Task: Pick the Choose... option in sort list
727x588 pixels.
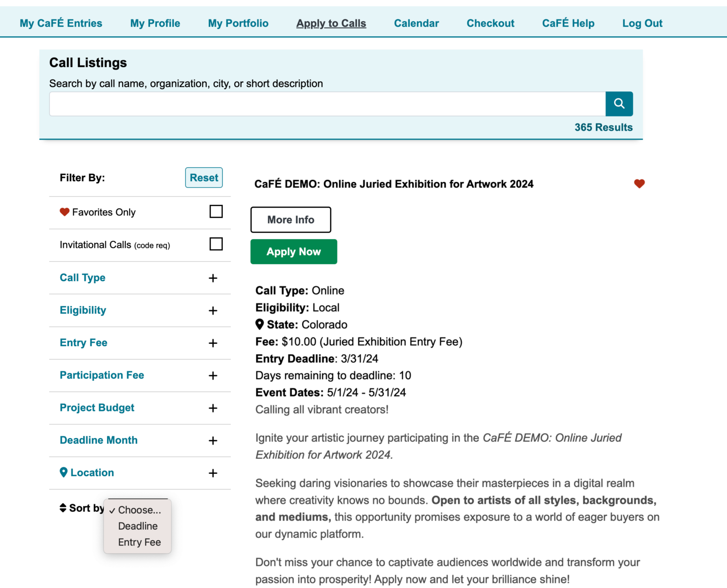Action: click(139, 510)
